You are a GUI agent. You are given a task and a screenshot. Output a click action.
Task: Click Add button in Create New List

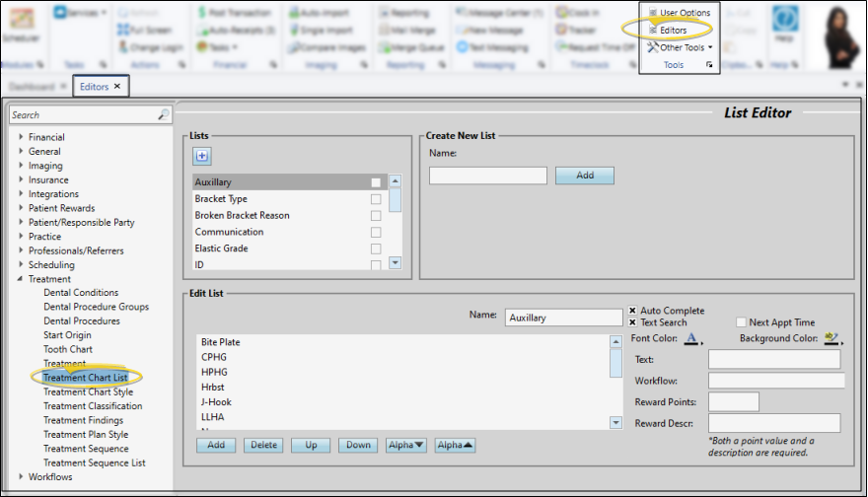(x=584, y=175)
